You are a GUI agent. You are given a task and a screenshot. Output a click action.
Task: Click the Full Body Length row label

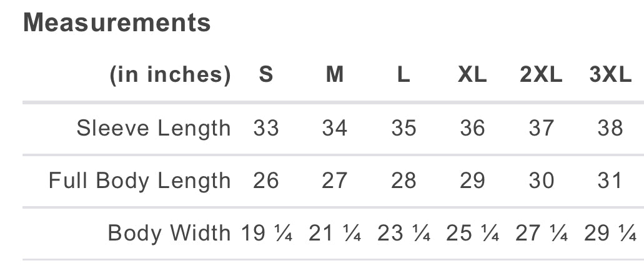tap(140, 181)
